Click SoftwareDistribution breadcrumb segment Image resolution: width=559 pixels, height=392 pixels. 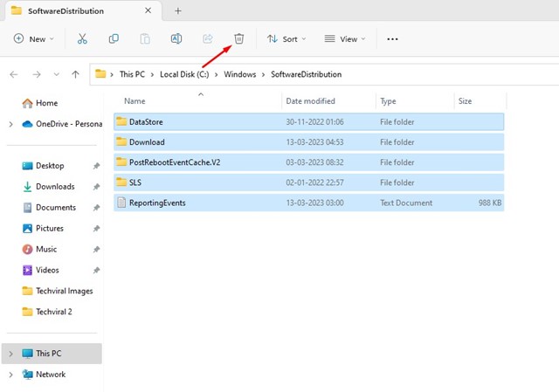[307, 74]
